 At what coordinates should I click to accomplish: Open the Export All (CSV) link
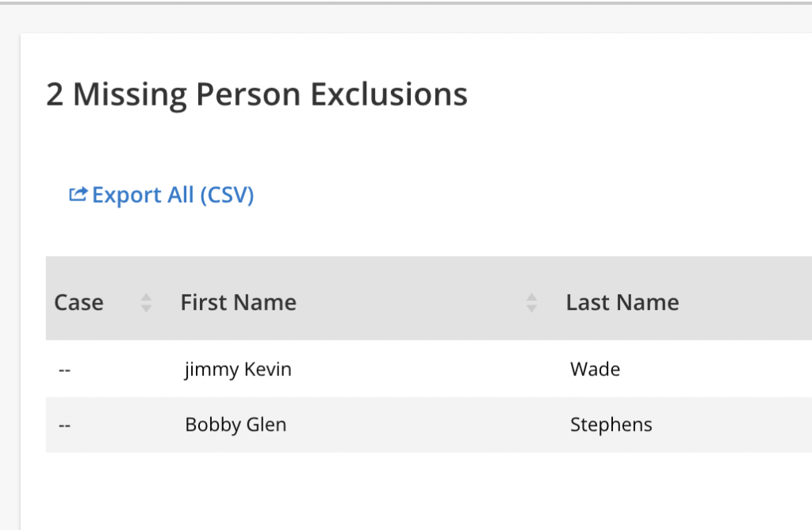[172, 194]
